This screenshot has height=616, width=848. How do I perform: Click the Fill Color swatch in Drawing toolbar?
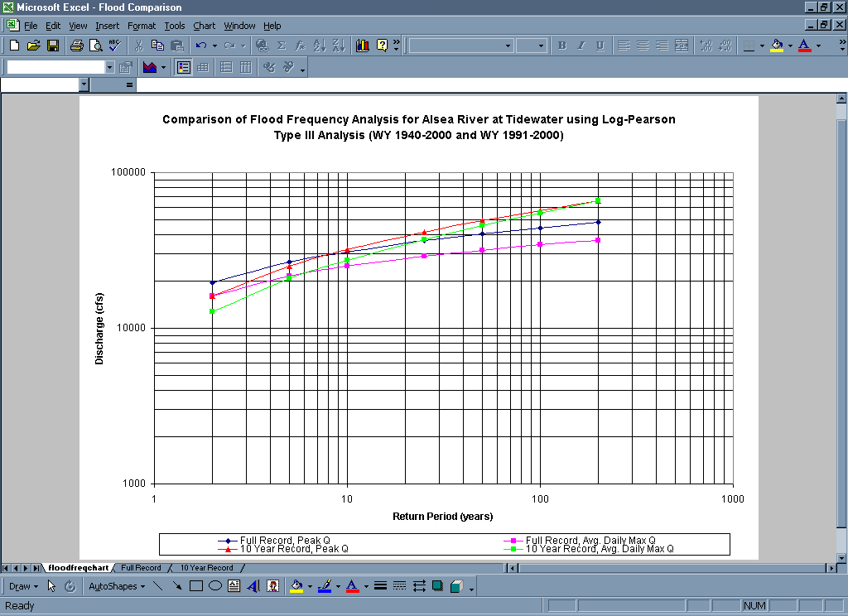(296, 586)
